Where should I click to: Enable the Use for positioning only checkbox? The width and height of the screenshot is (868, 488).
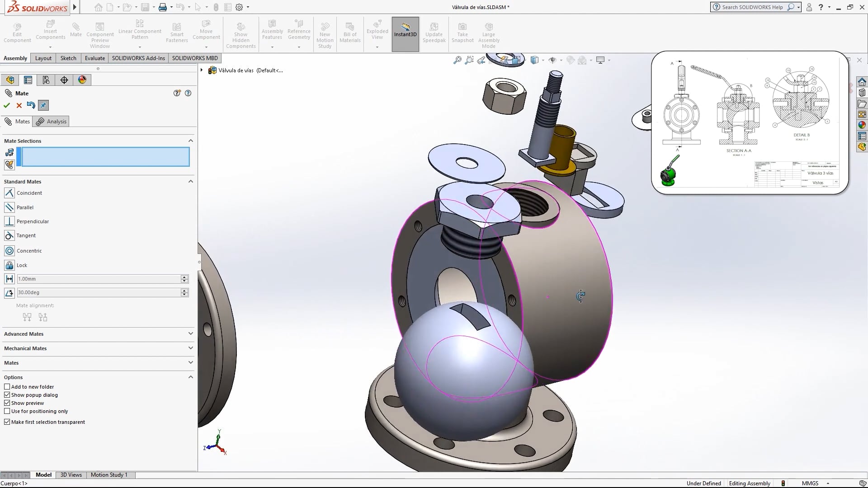[x=7, y=411]
